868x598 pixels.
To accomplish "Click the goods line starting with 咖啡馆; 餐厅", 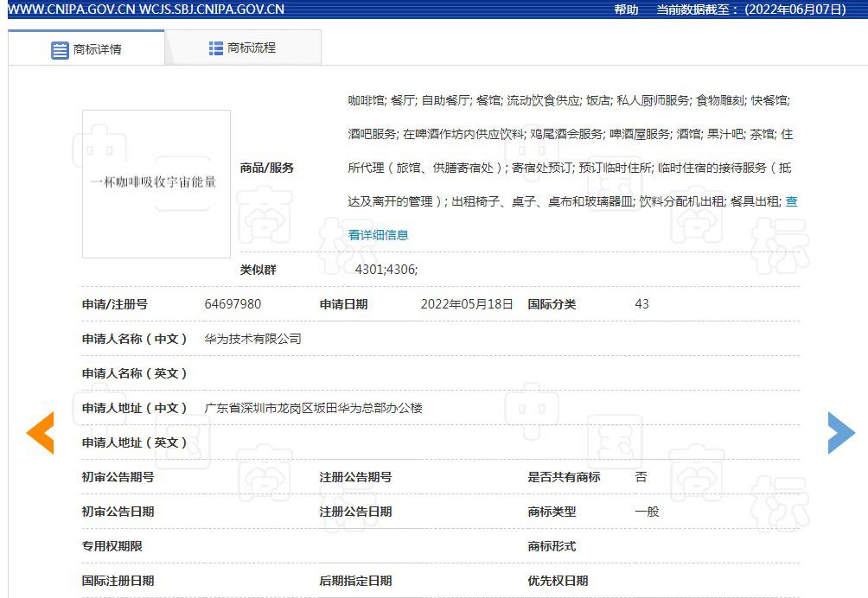I will [x=569, y=100].
